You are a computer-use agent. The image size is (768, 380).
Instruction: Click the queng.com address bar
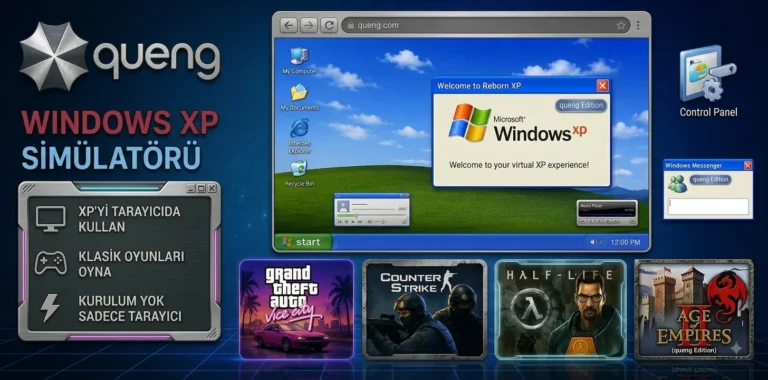click(x=485, y=25)
